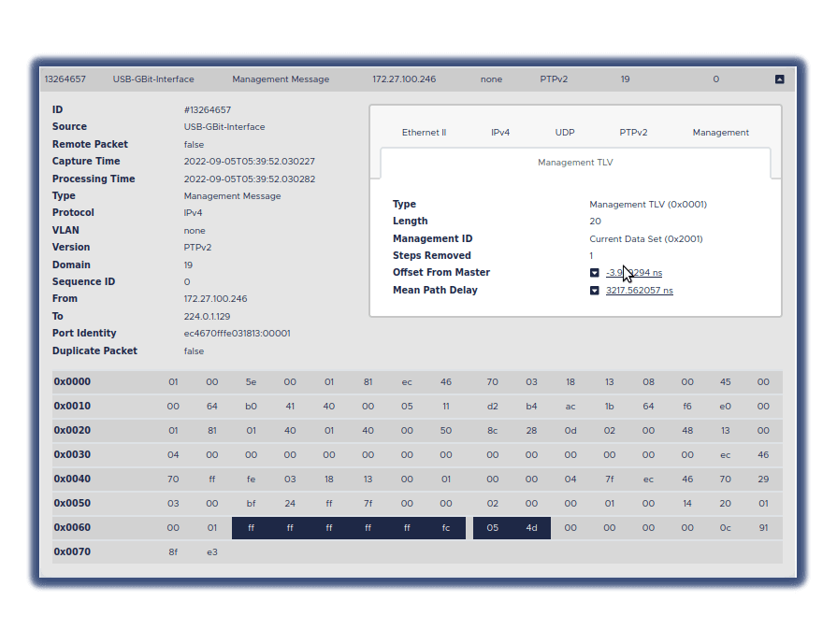Image resolution: width=837 pixels, height=644 pixels.
Task: Click the #13264657 ID value
Action: (208, 110)
